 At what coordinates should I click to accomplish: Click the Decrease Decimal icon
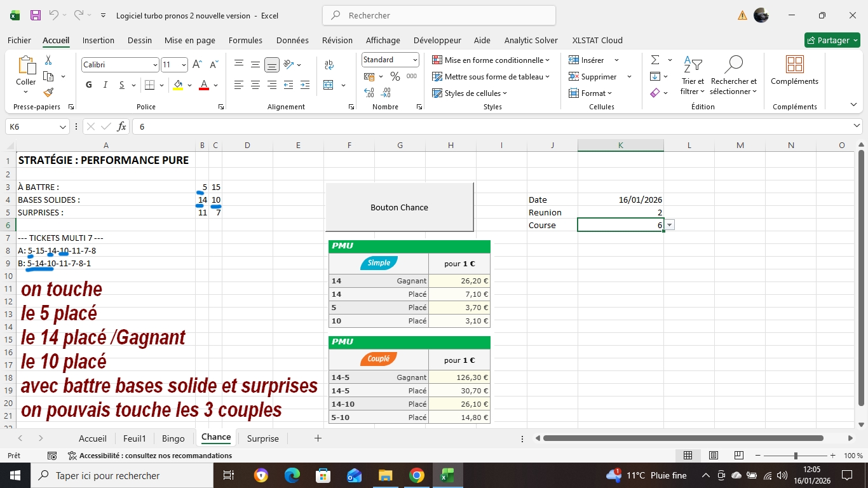[x=386, y=93]
